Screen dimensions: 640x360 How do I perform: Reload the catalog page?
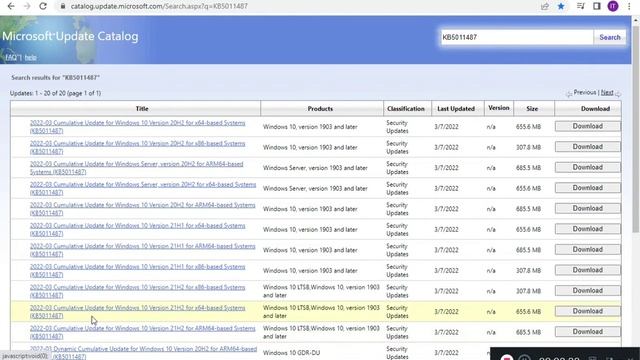pyautogui.click(x=43, y=6)
